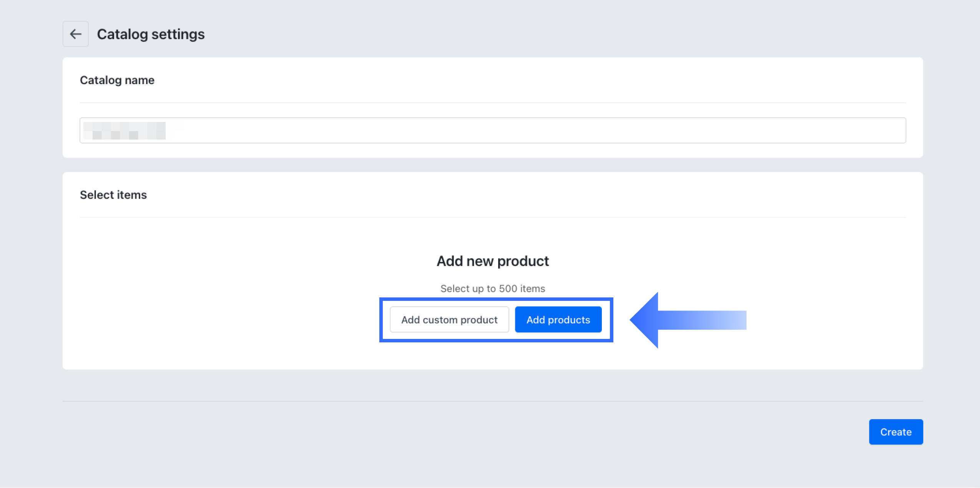This screenshot has width=980, height=488.
Task: Click the 'Select up to 500 items' text
Action: 492,289
